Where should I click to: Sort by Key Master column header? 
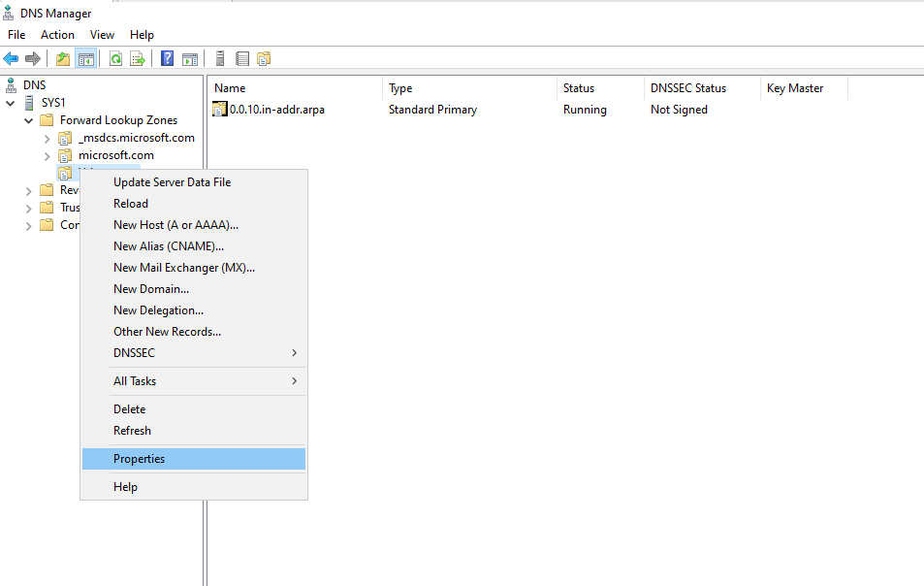[805, 88]
